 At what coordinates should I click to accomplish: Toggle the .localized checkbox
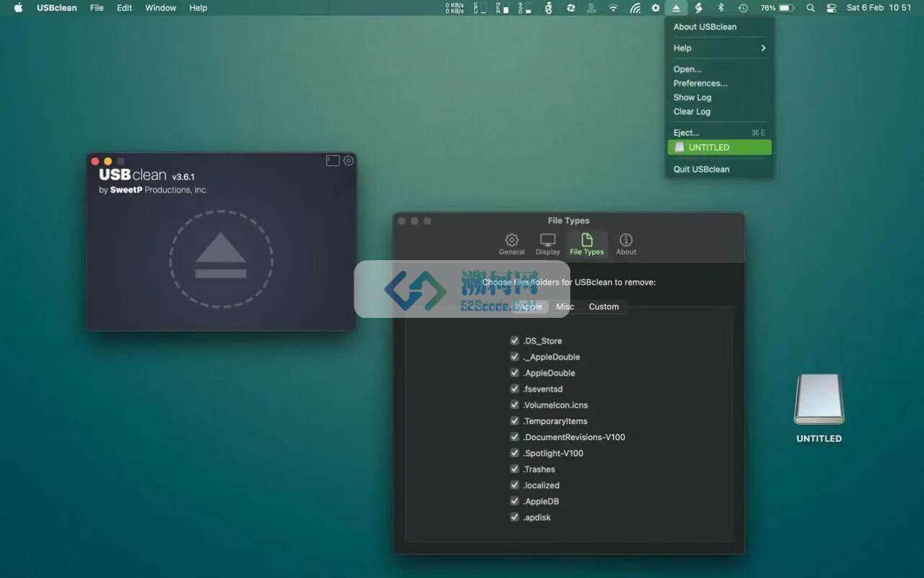(515, 485)
